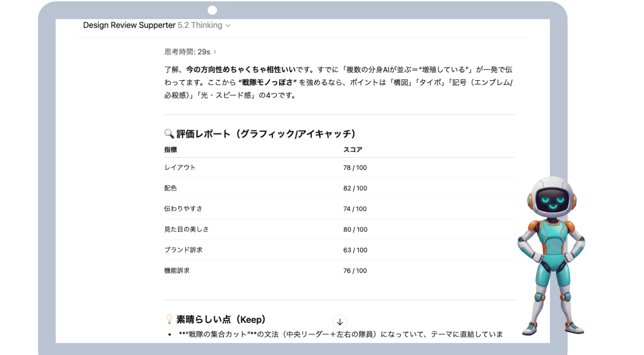Screen dimensions: 644x355
Task: Click the 見た目の美しさ score 80 / 100
Action: 355,230
